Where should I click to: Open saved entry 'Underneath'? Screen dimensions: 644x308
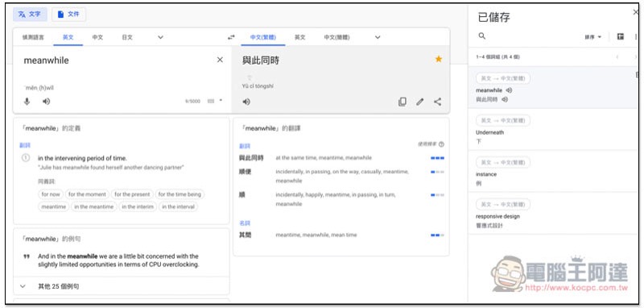(553, 130)
